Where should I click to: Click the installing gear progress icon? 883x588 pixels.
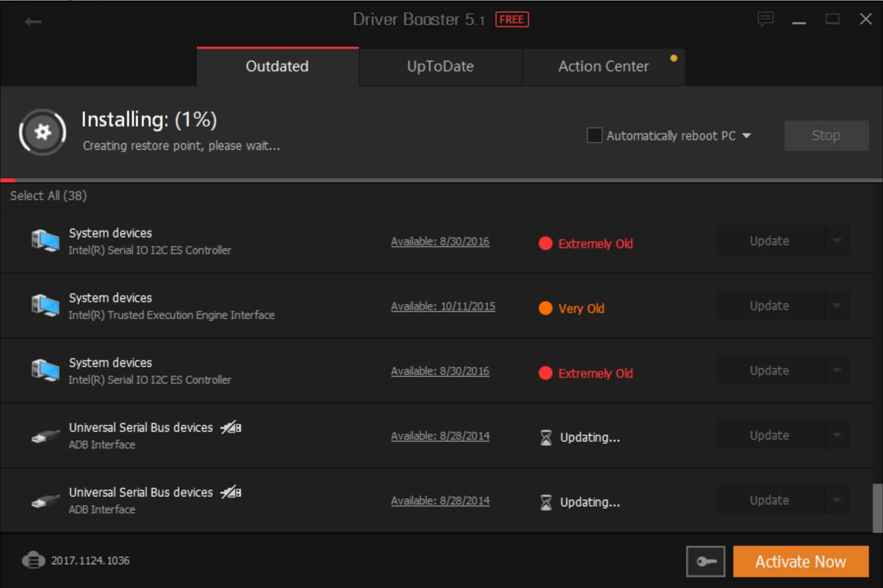[x=43, y=132]
